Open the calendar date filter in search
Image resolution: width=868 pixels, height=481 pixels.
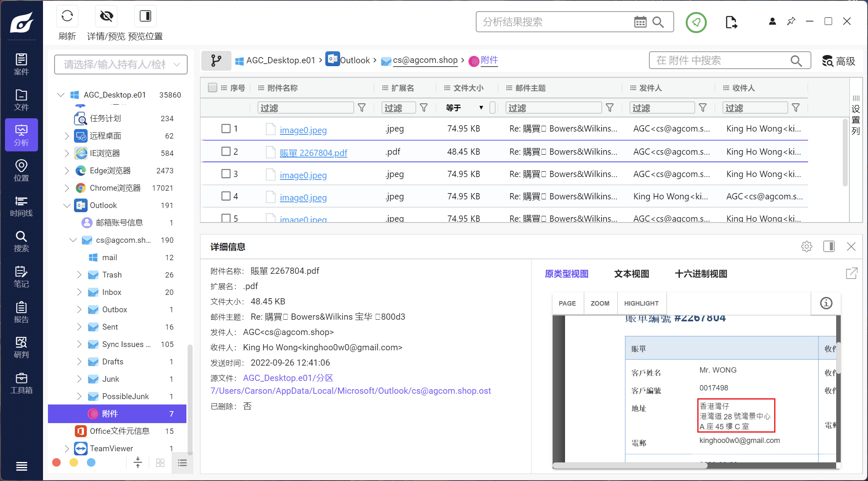point(640,22)
